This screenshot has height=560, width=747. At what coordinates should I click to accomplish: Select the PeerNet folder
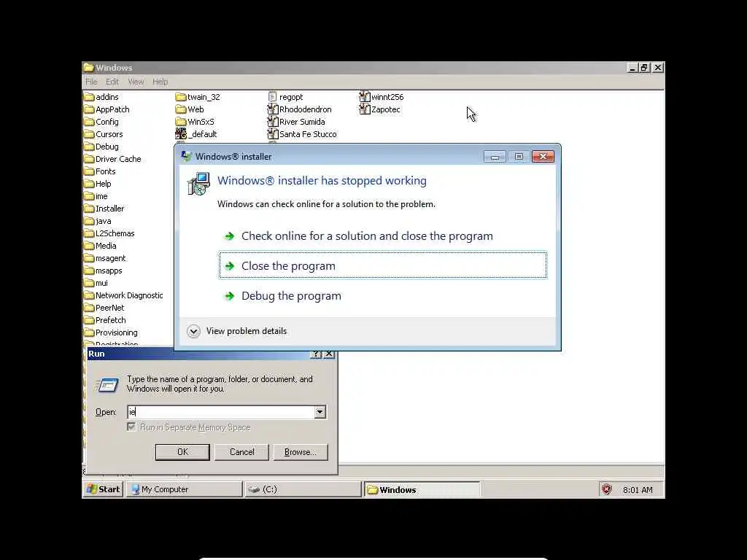coord(104,308)
